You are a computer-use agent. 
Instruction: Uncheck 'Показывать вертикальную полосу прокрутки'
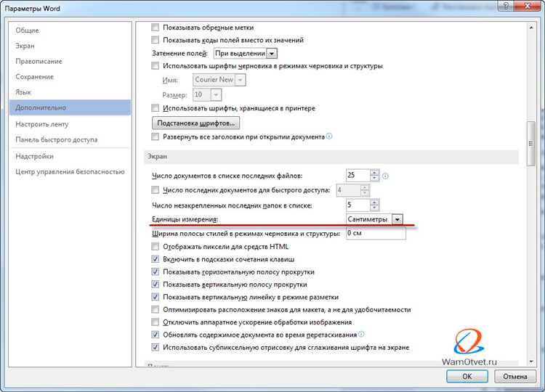tap(155, 285)
